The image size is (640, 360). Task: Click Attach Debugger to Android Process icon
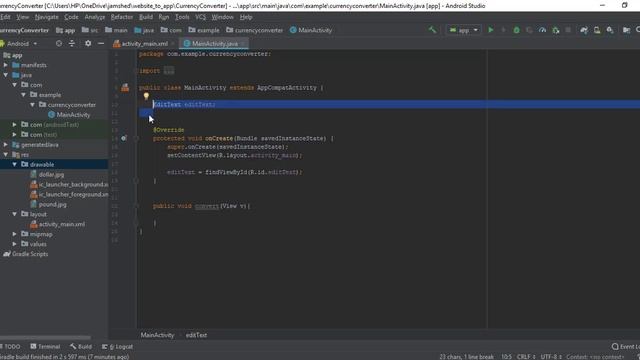tap(556, 30)
